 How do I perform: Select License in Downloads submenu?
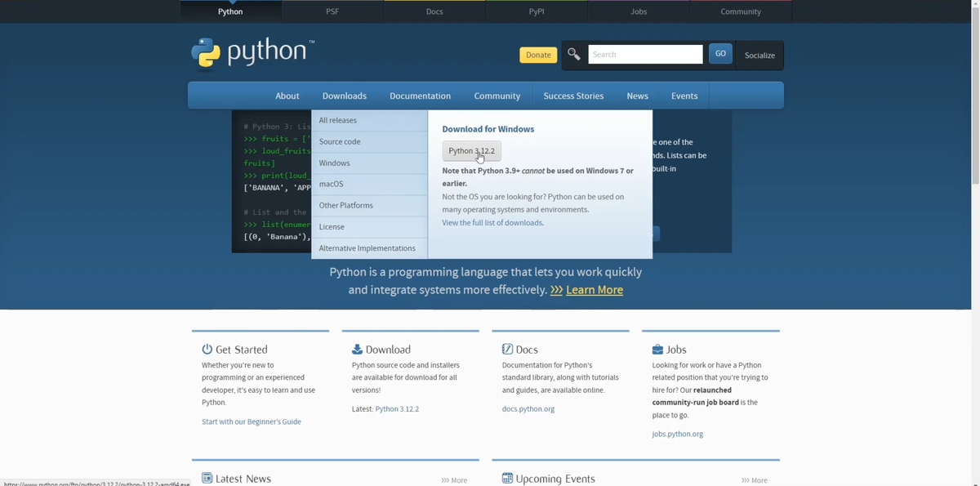coord(369,226)
